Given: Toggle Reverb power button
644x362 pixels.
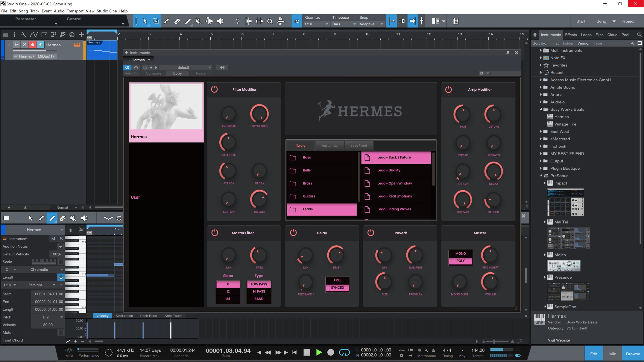Looking at the screenshot, I should point(371,233).
